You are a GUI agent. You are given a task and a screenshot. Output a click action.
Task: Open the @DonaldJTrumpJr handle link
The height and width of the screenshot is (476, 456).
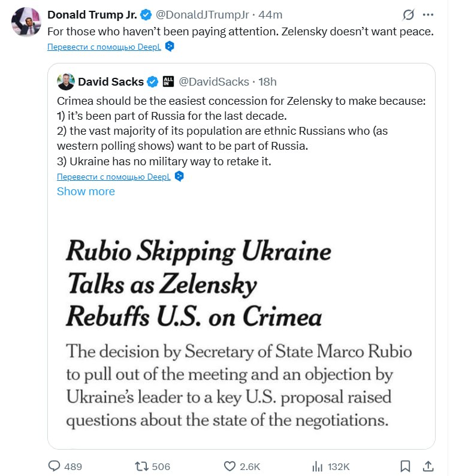point(202,15)
